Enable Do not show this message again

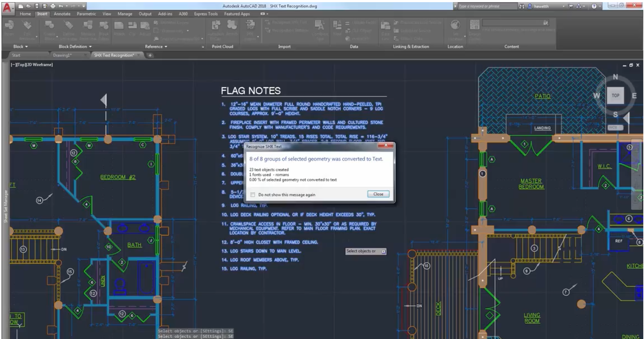253,195
